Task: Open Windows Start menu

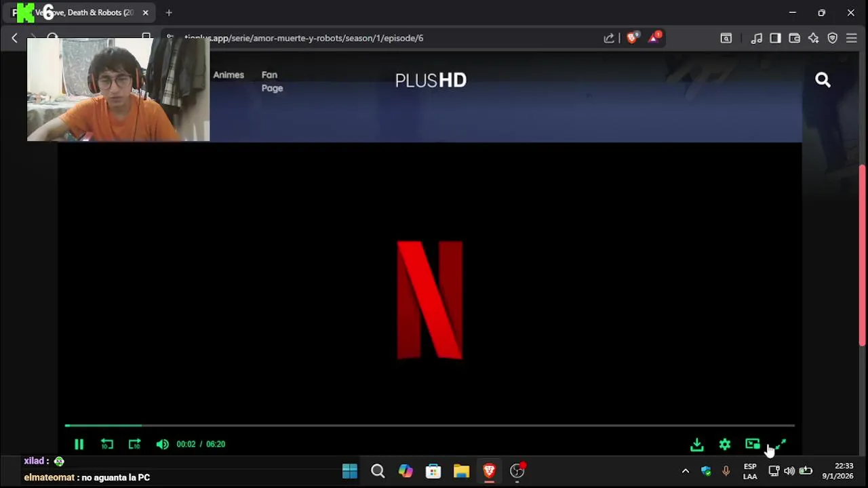Action: (350, 471)
